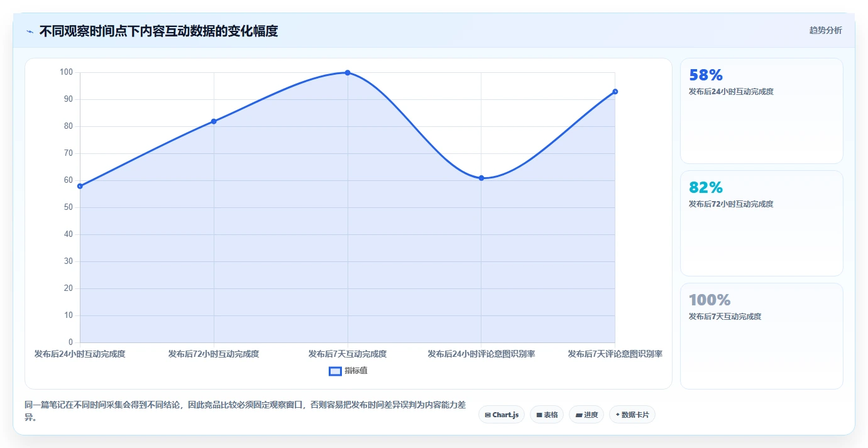This screenshot has height=448, width=868.
Task: Select the 数据卡片 tag pill
Action: pyautogui.click(x=632, y=415)
